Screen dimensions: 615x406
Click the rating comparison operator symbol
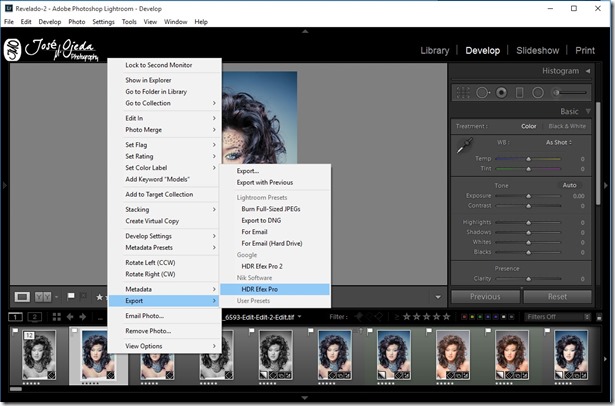coord(397,317)
